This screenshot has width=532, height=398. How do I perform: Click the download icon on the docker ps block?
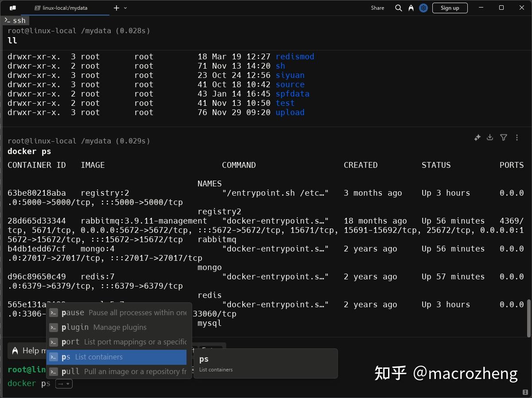pos(490,138)
